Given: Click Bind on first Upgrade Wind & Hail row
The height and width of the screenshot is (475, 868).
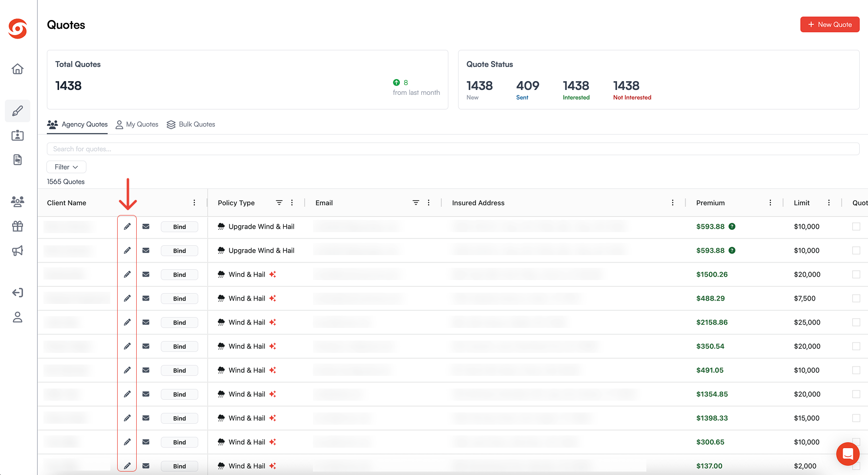Looking at the screenshot, I should tap(179, 227).
